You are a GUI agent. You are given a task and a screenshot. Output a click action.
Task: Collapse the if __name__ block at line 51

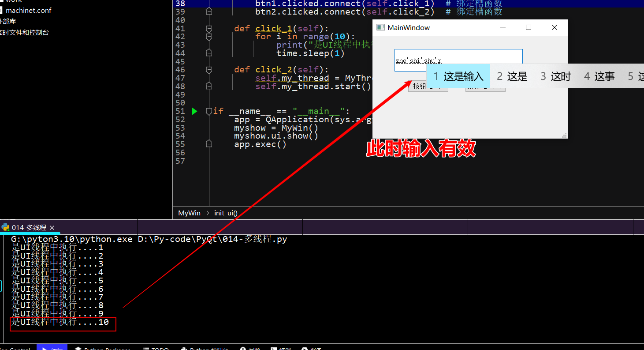coord(209,111)
